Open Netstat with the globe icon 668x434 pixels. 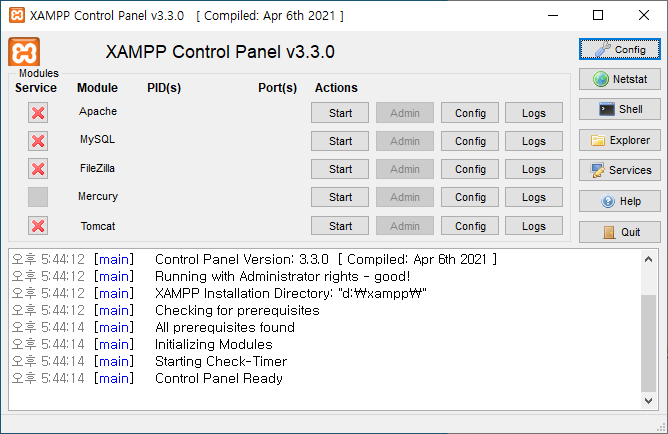tap(619, 79)
